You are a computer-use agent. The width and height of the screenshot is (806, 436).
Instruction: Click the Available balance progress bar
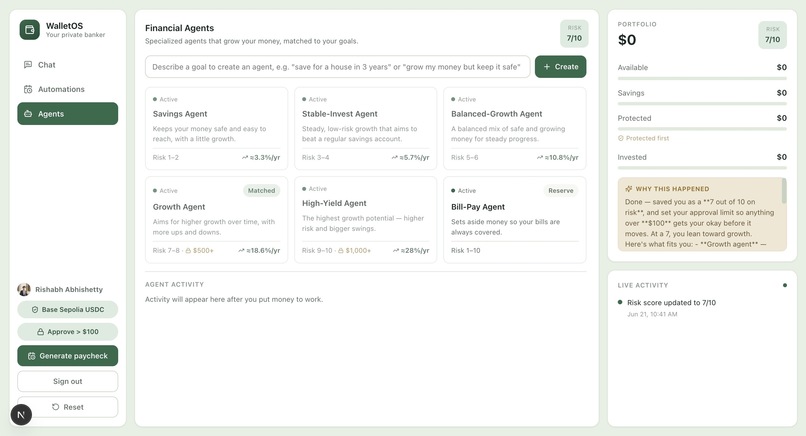(702, 79)
